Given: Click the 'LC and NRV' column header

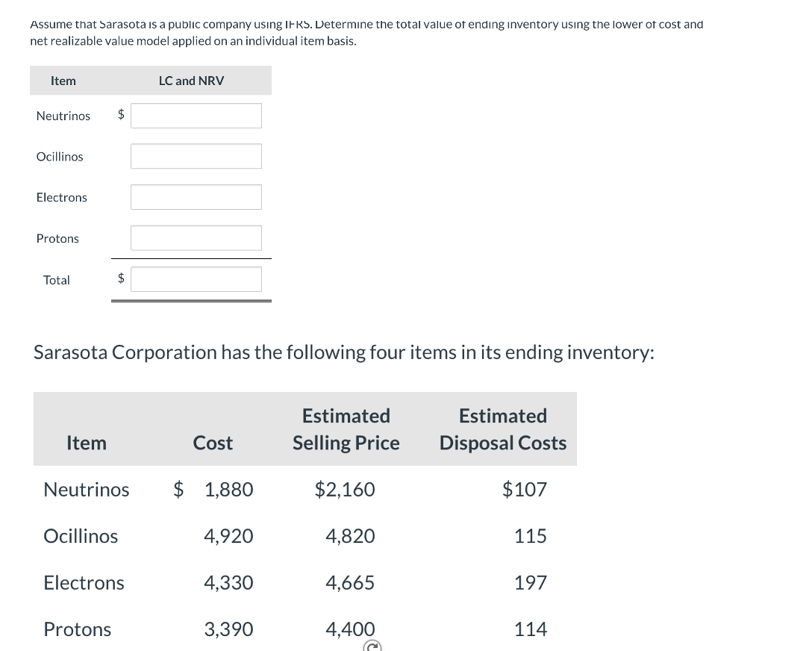Looking at the screenshot, I should coord(191,81).
